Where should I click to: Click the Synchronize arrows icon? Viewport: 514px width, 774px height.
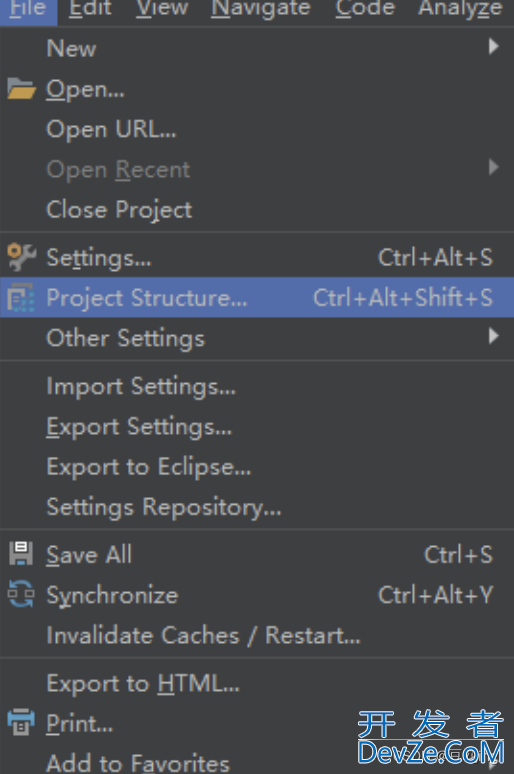(x=21, y=594)
